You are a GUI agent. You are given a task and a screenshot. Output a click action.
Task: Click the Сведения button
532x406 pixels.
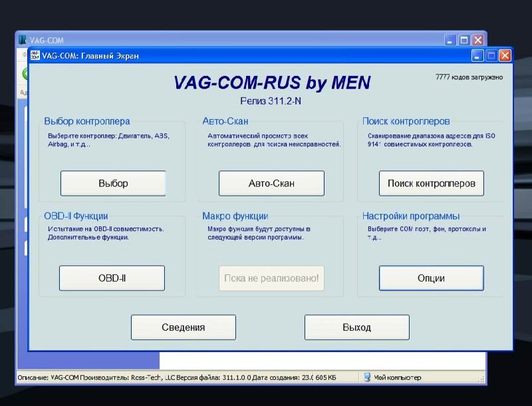tap(184, 327)
